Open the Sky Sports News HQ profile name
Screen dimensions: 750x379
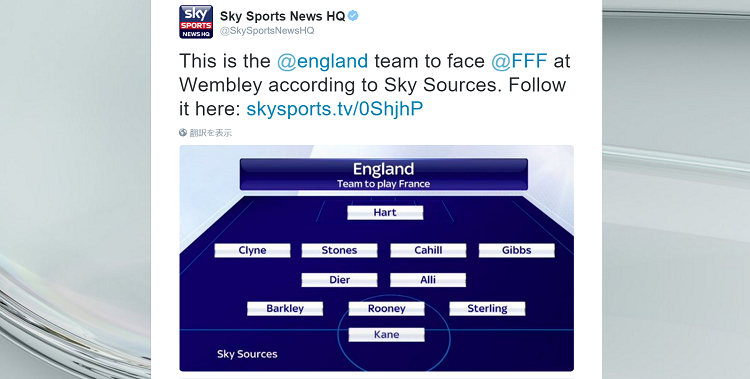282,16
